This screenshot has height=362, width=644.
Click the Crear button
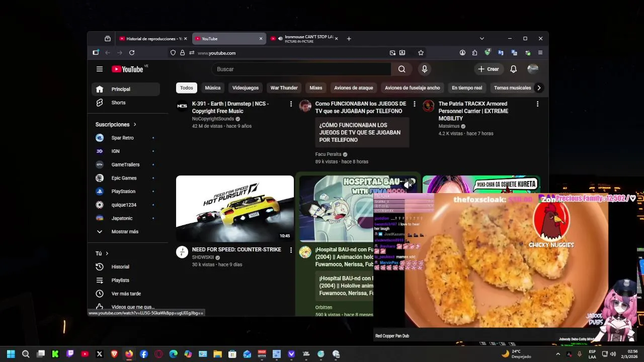tap(489, 69)
